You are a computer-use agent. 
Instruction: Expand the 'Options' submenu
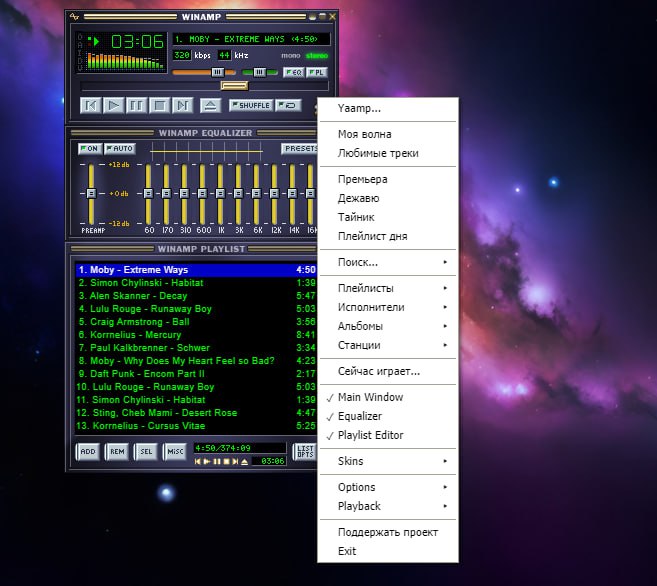388,487
